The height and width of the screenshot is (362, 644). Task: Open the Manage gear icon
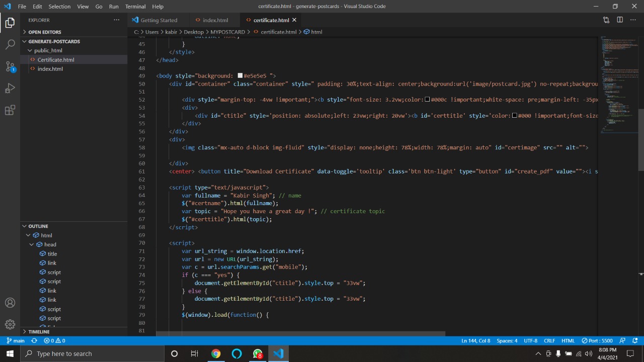coord(10,325)
